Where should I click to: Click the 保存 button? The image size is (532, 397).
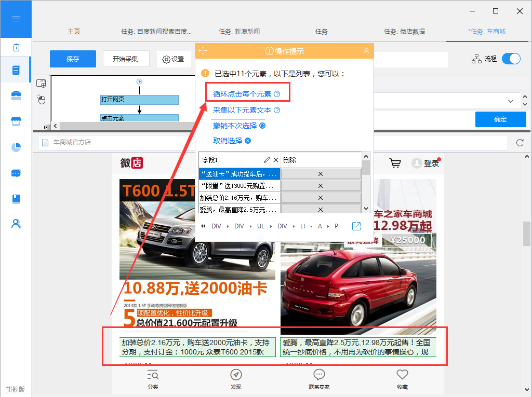point(73,59)
